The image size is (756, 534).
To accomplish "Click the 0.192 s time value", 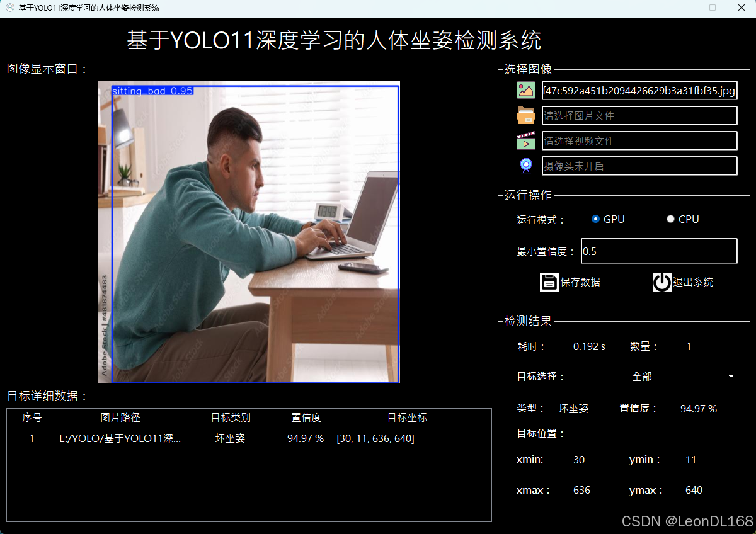I will 589,346.
